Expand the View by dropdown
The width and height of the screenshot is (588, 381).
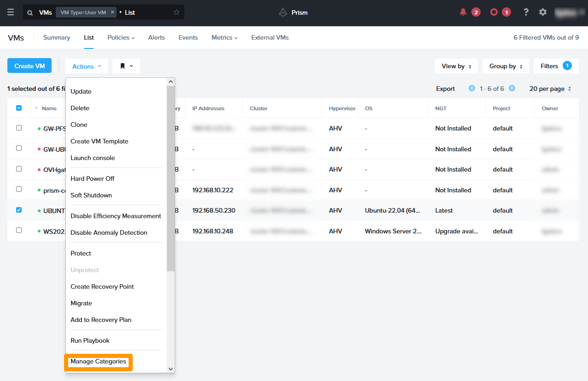(x=456, y=66)
